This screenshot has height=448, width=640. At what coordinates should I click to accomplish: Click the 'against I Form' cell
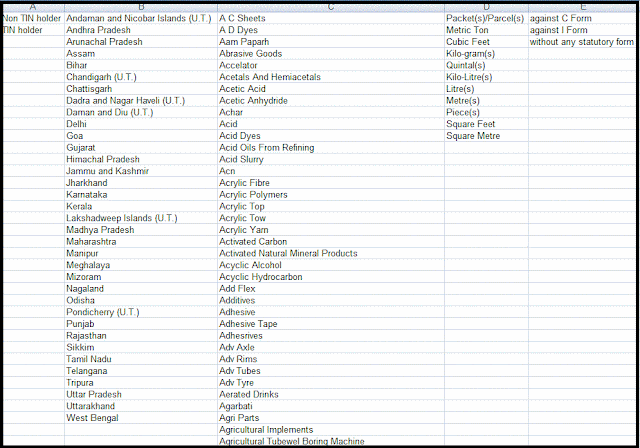click(x=582, y=30)
